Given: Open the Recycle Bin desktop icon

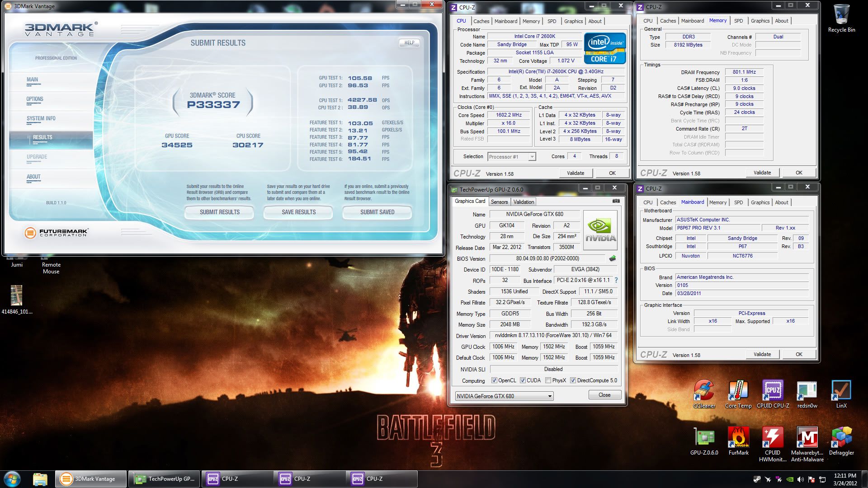Looking at the screenshot, I should 841,18.
